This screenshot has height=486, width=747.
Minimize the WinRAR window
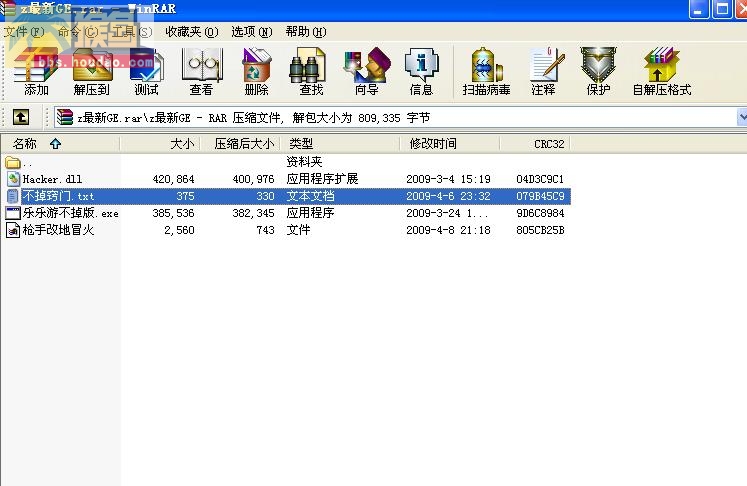coord(699,10)
